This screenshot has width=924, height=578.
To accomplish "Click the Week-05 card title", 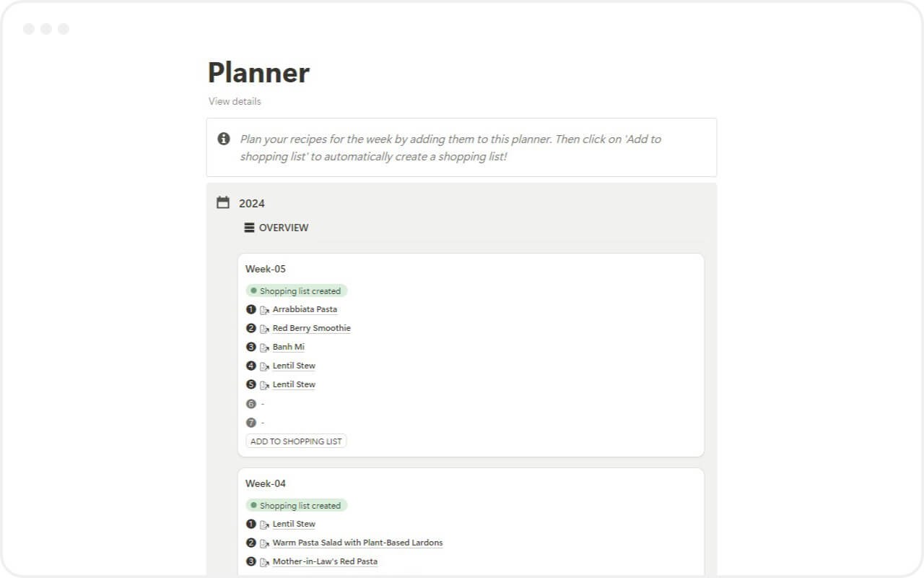I will point(266,269).
